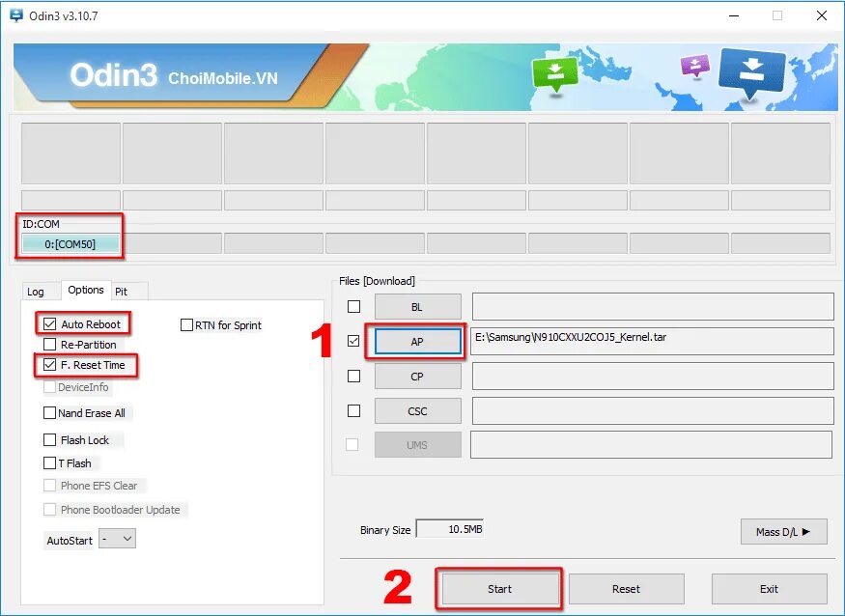Open the Pit tab
Viewport: 845px width, 616px height.
coord(122,292)
